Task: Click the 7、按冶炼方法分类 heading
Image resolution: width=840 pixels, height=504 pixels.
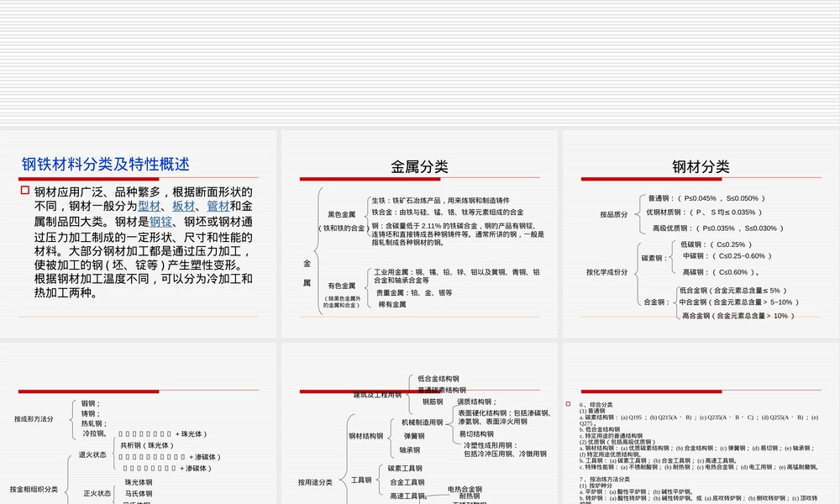Action: [604, 480]
